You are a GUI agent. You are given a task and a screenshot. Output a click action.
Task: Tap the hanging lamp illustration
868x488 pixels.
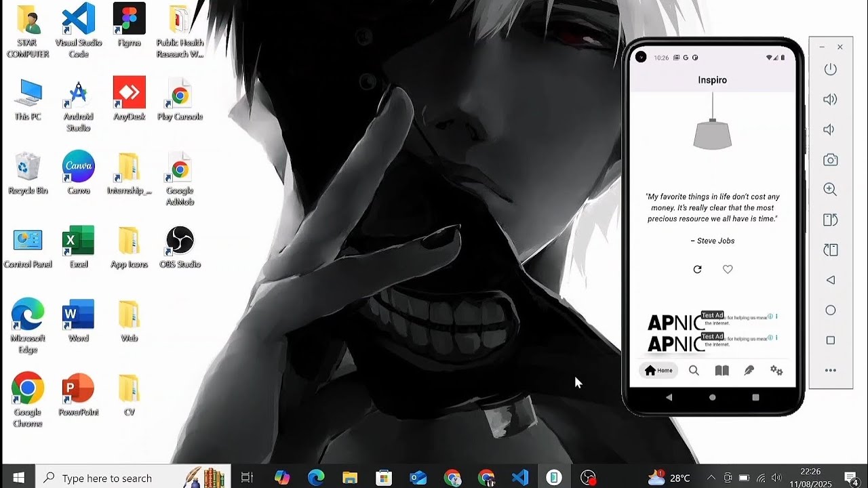[x=713, y=122]
